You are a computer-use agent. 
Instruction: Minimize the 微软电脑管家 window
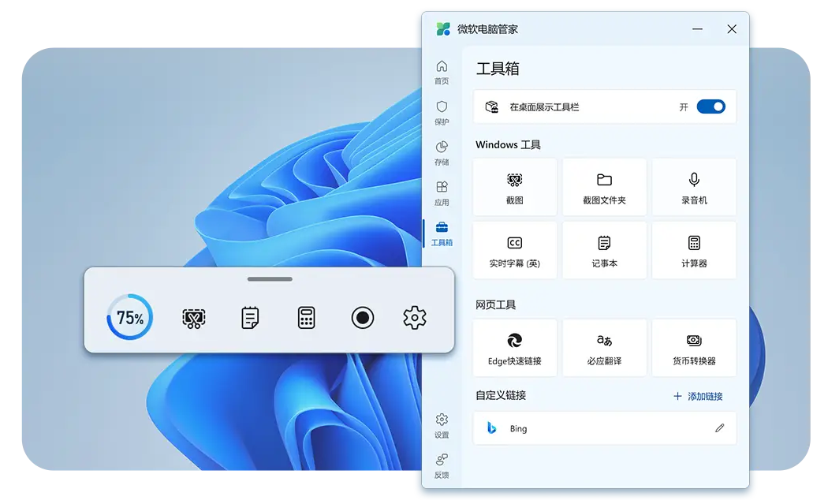pos(698,29)
